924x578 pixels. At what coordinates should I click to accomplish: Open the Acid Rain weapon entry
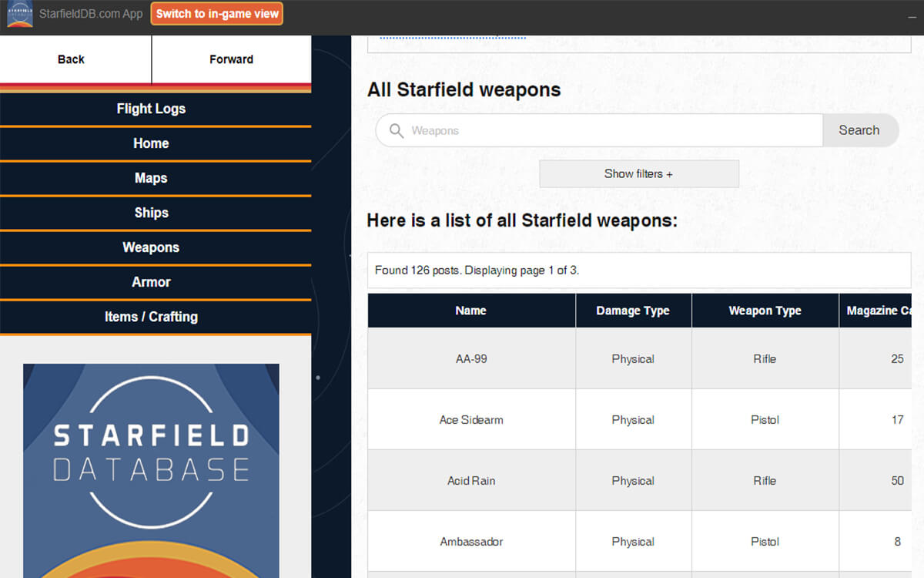tap(471, 481)
